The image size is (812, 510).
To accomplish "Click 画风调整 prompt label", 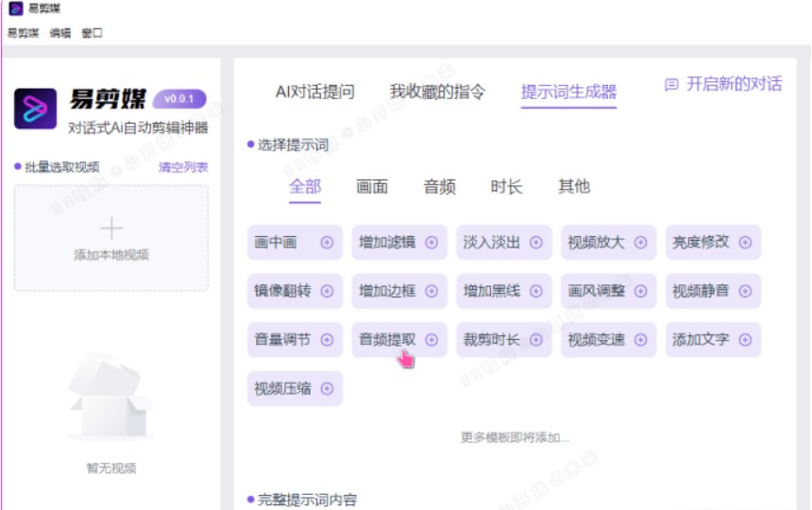I will 596,291.
